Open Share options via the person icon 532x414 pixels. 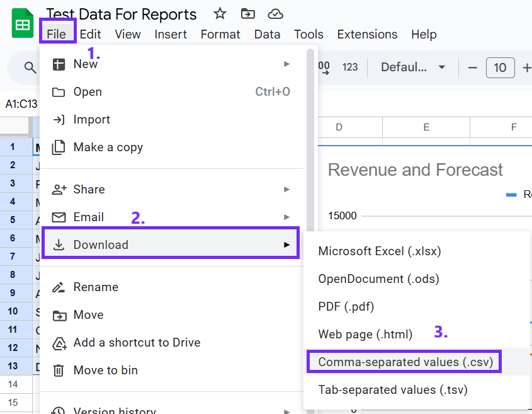tap(58, 189)
